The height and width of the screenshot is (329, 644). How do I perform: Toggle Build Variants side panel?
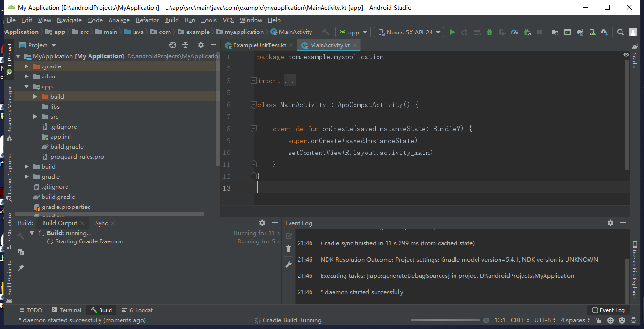tap(10, 282)
